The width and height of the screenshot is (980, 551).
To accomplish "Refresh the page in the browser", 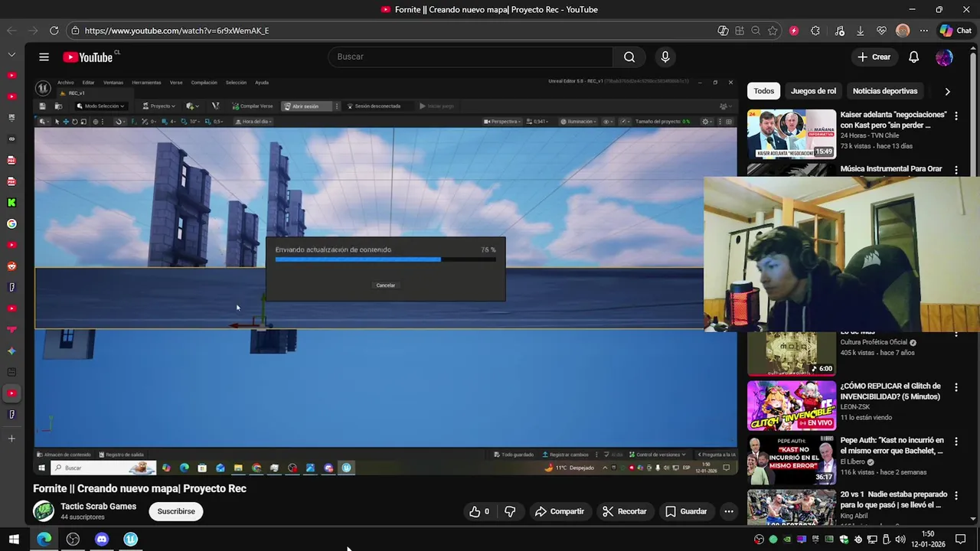I will 54,31.
